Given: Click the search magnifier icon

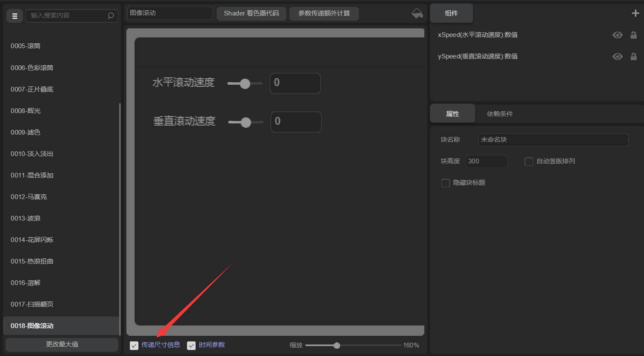Looking at the screenshot, I should tap(110, 16).
